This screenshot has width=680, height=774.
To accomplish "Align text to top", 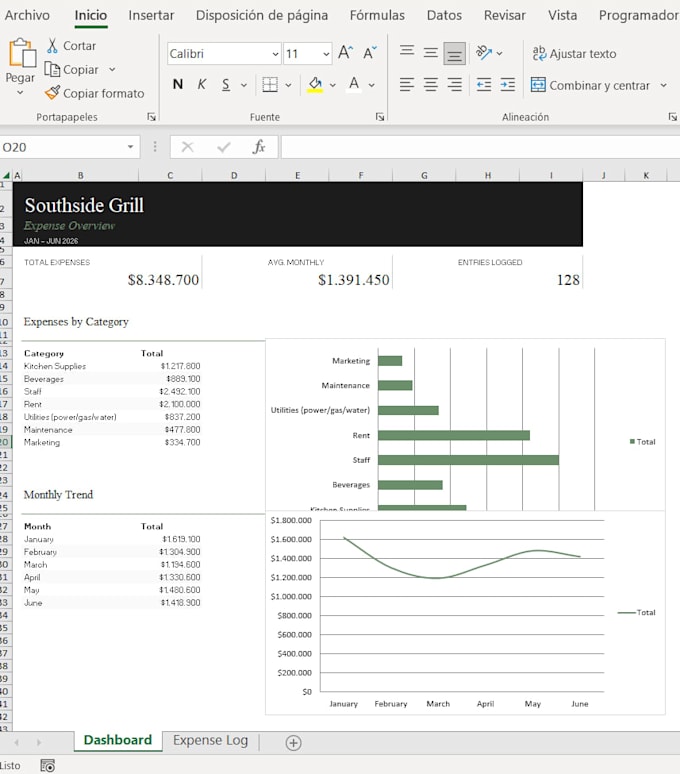I will coord(407,52).
